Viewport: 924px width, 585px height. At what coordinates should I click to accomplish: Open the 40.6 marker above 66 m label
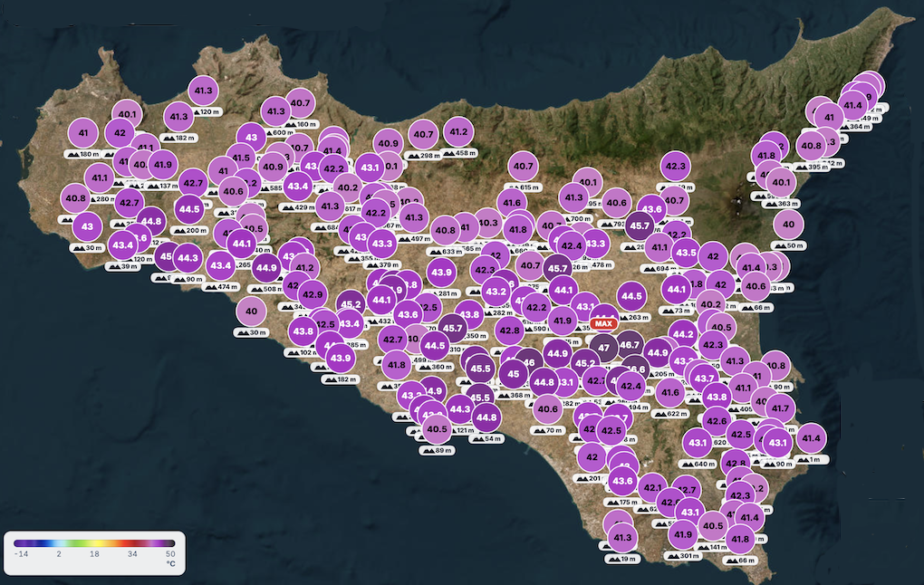pyautogui.click(x=756, y=286)
